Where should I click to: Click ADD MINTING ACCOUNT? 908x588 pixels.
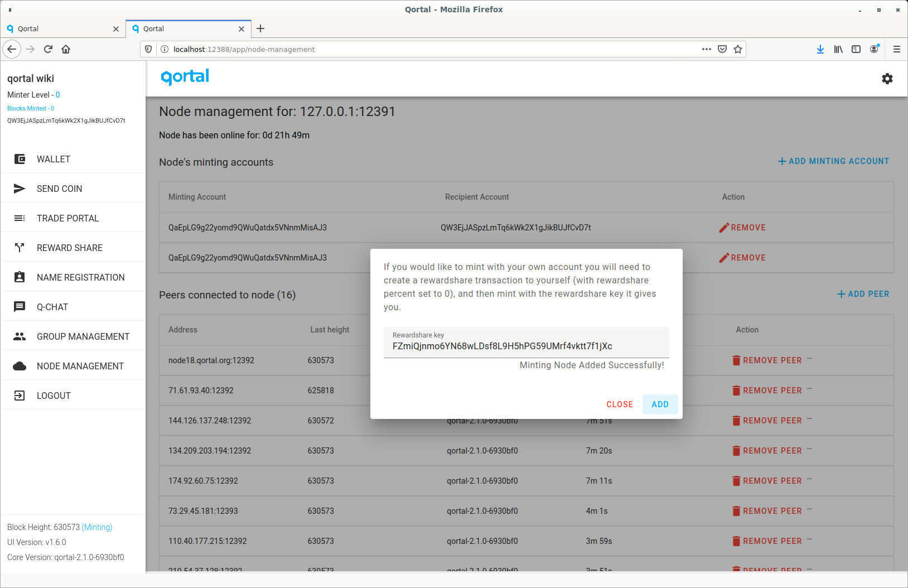click(833, 161)
